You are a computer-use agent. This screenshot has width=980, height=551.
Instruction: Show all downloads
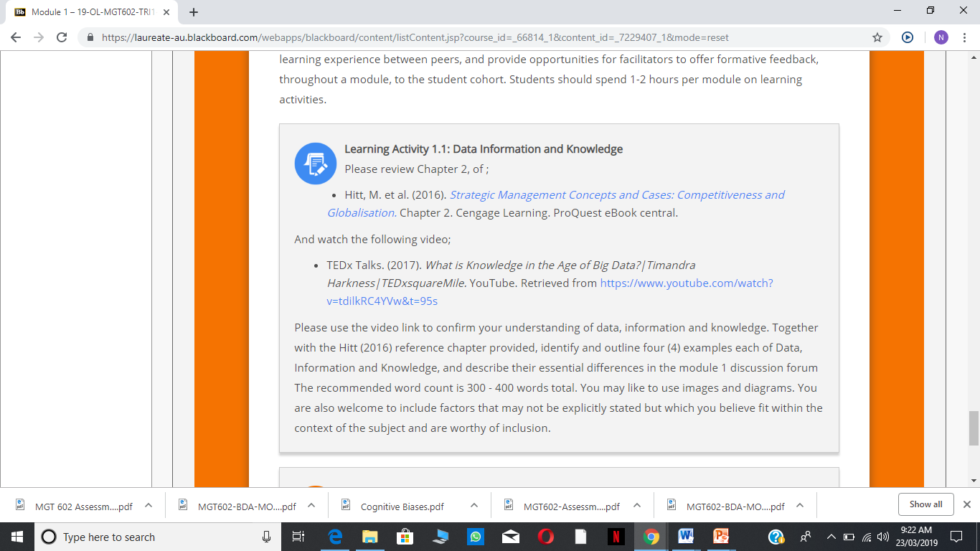coord(925,504)
